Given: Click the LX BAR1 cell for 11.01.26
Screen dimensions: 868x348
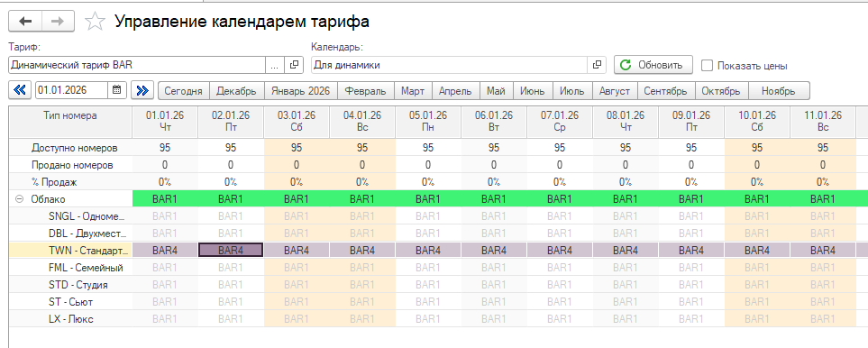Looking at the screenshot, I should [823, 319].
